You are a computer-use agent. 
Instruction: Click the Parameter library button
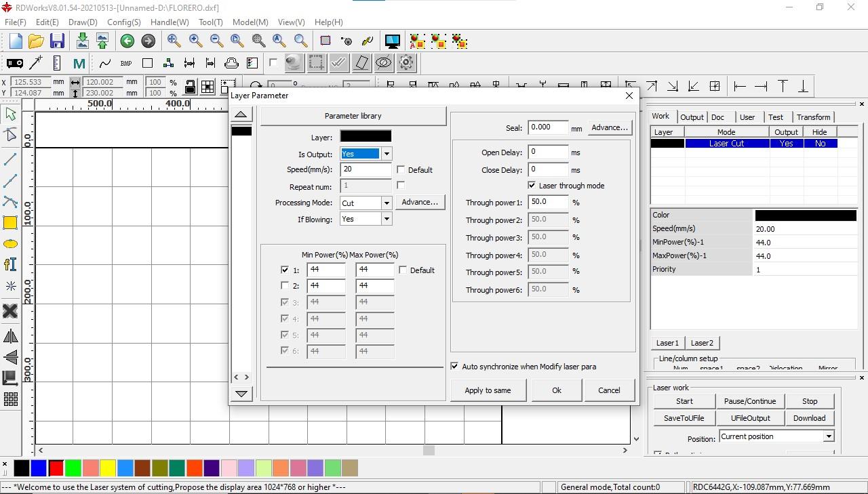[353, 116]
